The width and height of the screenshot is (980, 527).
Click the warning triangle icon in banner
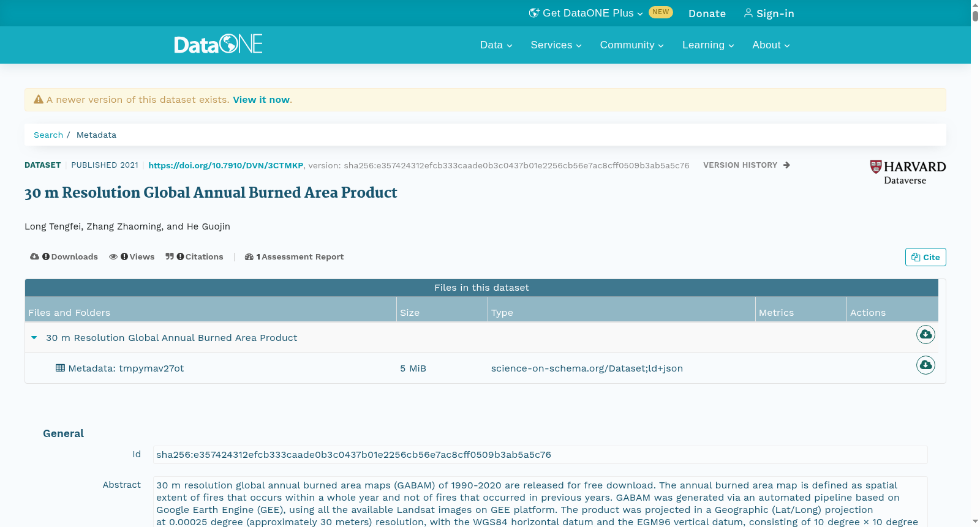pos(39,99)
